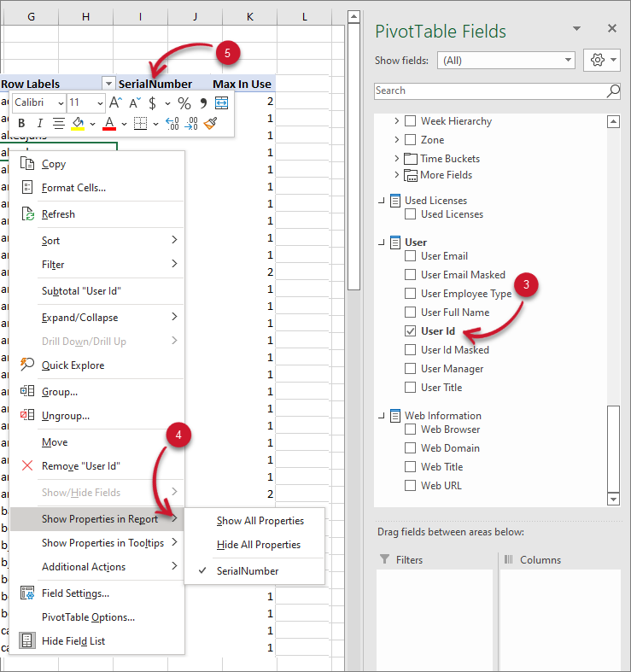The image size is (631, 672).
Task: Click Hide Field List menu entry
Action: pos(73,641)
